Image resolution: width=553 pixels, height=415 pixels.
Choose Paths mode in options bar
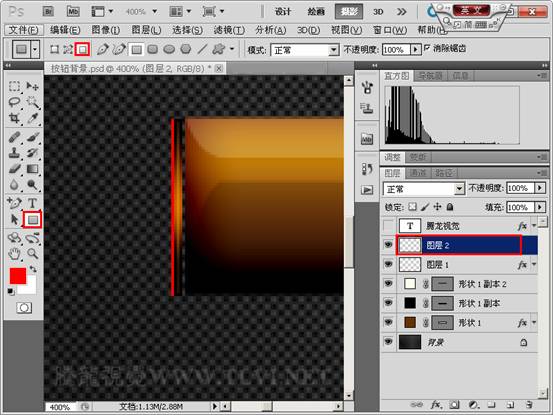[x=68, y=49]
